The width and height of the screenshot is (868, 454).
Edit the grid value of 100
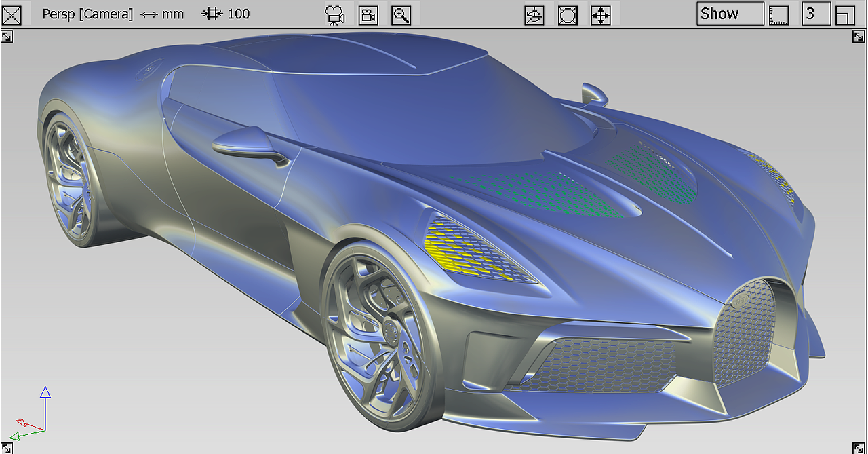point(239,14)
